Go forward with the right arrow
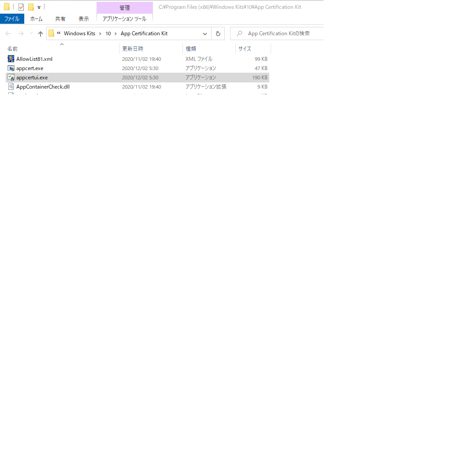The image size is (476, 476). [21, 33]
